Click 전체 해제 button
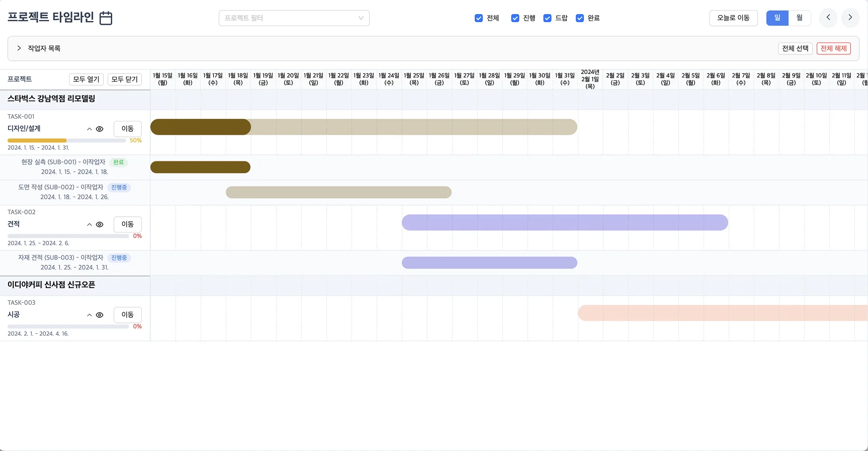The width and height of the screenshot is (868, 451). click(x=833, y=48)
